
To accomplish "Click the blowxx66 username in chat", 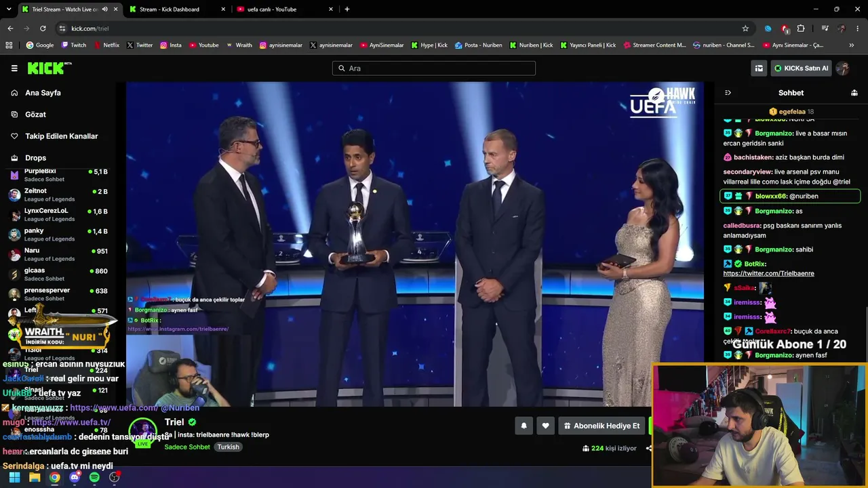I will tap(771, 197).
